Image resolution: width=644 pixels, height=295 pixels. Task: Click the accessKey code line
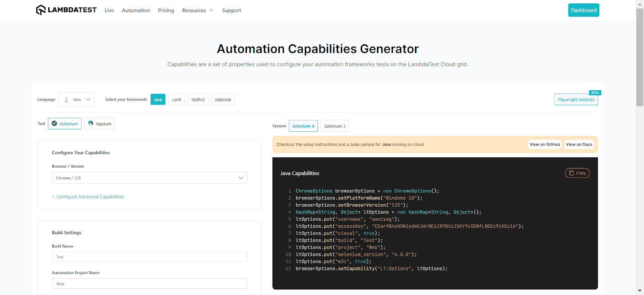410,226
